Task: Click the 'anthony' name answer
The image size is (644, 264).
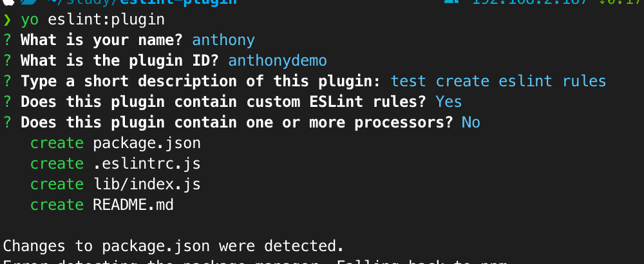Action: point(223,41)
